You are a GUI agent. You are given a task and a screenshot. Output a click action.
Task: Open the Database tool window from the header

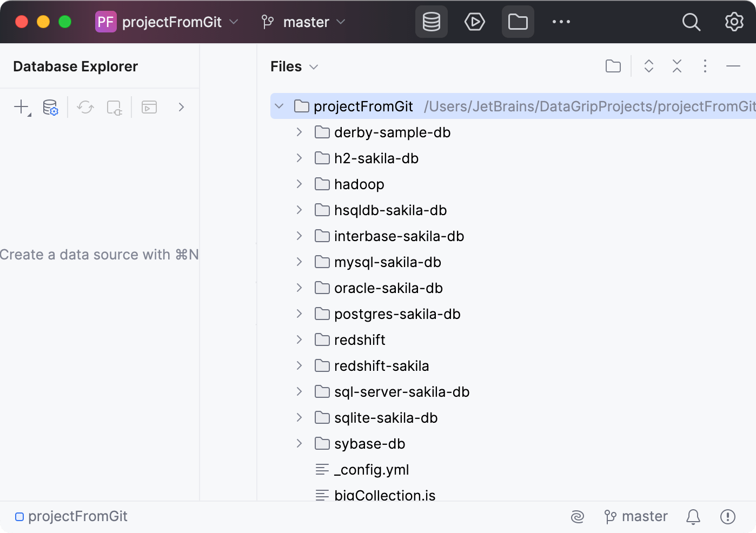[x=431, y=22]
